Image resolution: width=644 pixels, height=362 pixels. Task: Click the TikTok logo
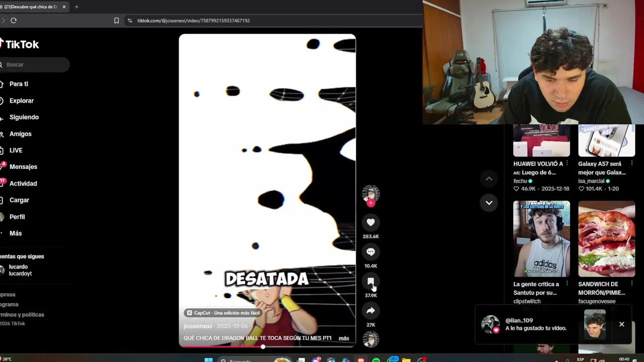click(x=19, y=44)
